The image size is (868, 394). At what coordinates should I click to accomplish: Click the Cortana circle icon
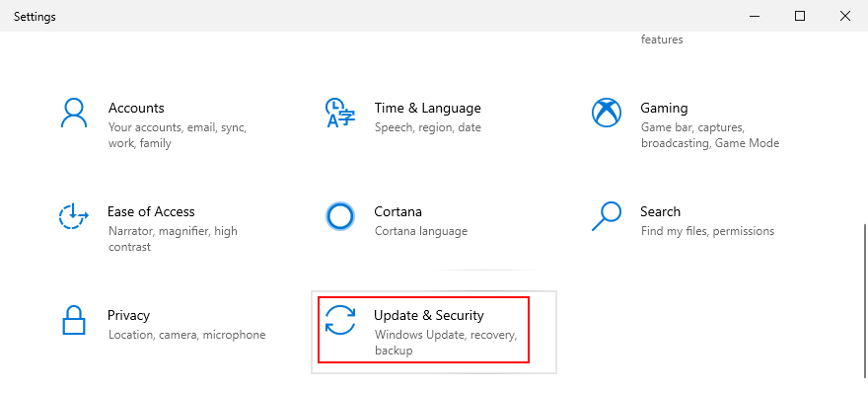[340, 216]
